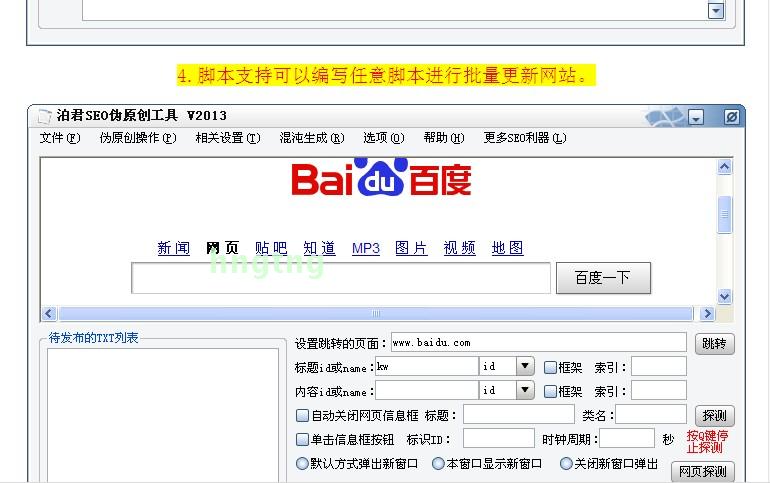The image size is (770, 483).
Task: Click the 百度一下 search button
Action: 603,278
